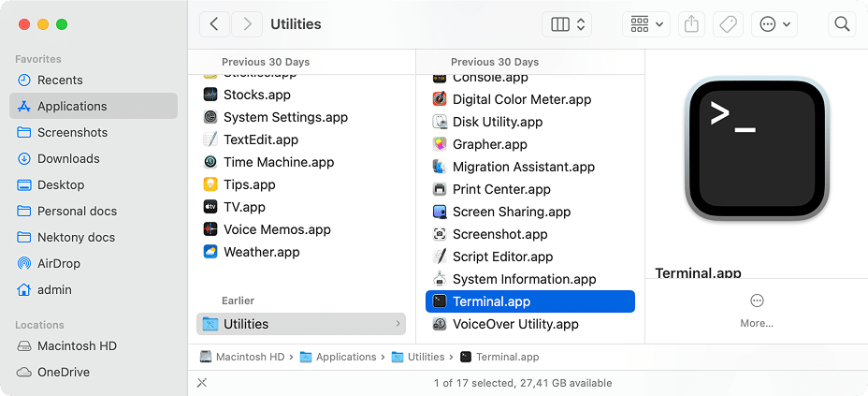
Task: Click Utilities in path bar
Action: [418, 358]
